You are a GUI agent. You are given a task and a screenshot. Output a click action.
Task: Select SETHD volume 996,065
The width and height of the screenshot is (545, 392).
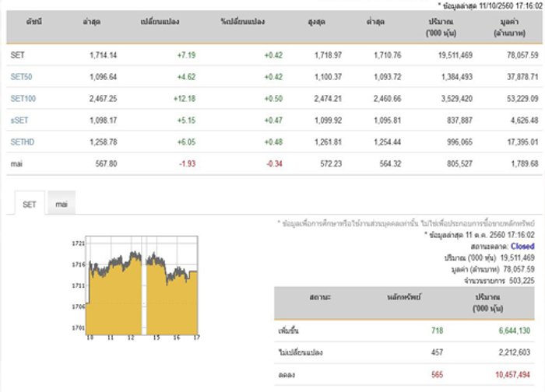point(460,142)
